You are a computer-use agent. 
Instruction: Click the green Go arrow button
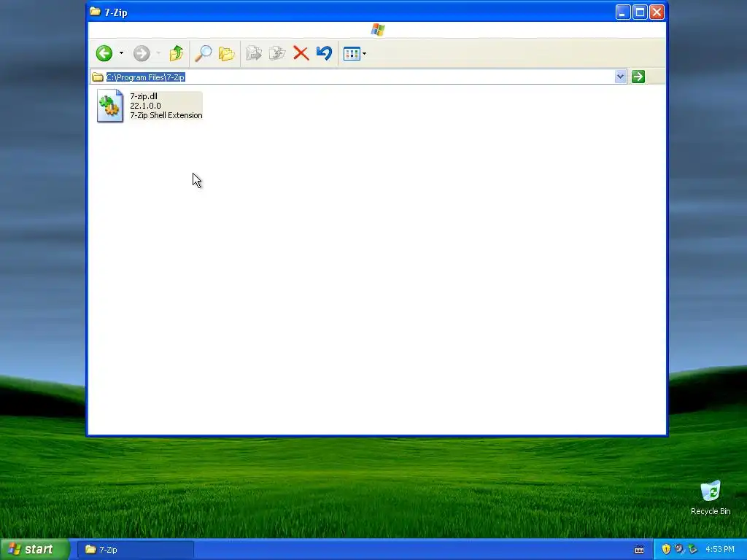tap(638, 77)
